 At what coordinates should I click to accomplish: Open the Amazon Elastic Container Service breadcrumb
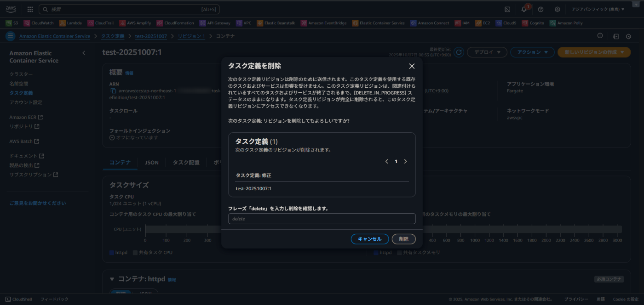click(55, 36)
